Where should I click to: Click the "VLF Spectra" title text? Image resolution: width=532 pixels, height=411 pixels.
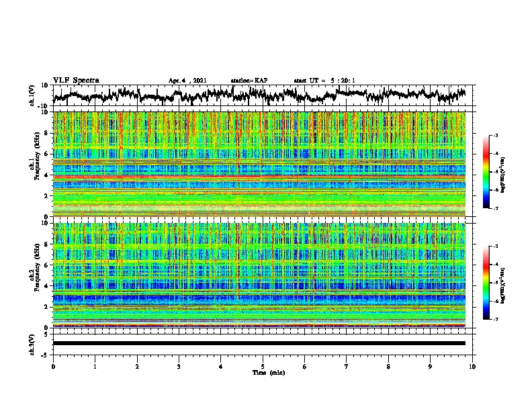pyautogui.click(x=77, y=81)
